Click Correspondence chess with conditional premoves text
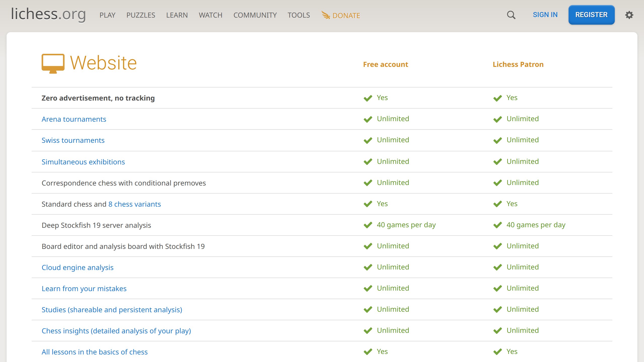Image resolution: width=644 pixels, height=362 pixels. 124,183
